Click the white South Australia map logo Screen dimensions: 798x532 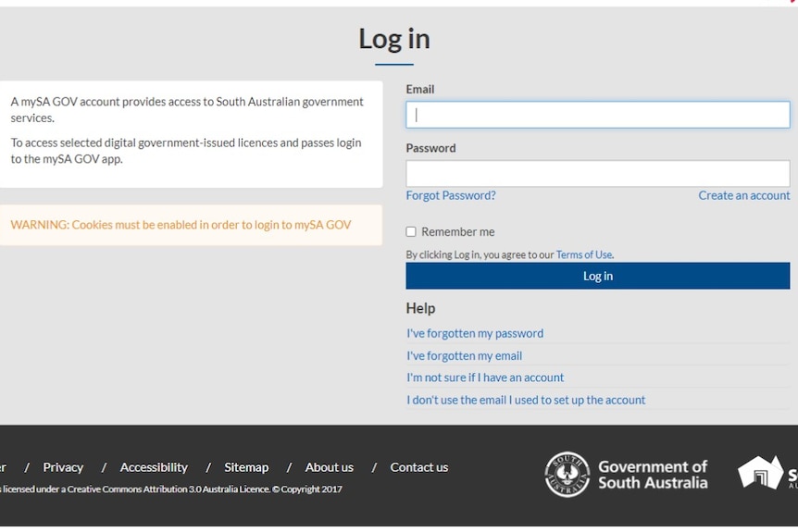click(760, 473)
